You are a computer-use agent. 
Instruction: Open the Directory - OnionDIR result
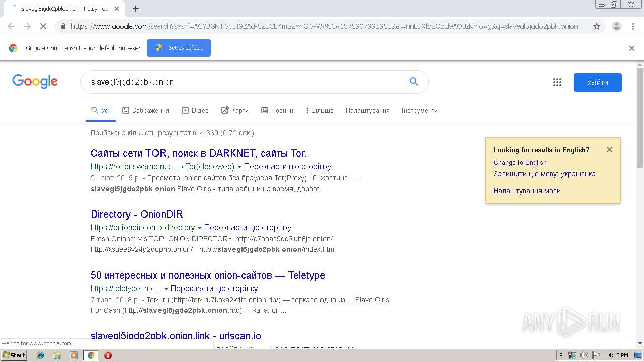tap(136, 214)
